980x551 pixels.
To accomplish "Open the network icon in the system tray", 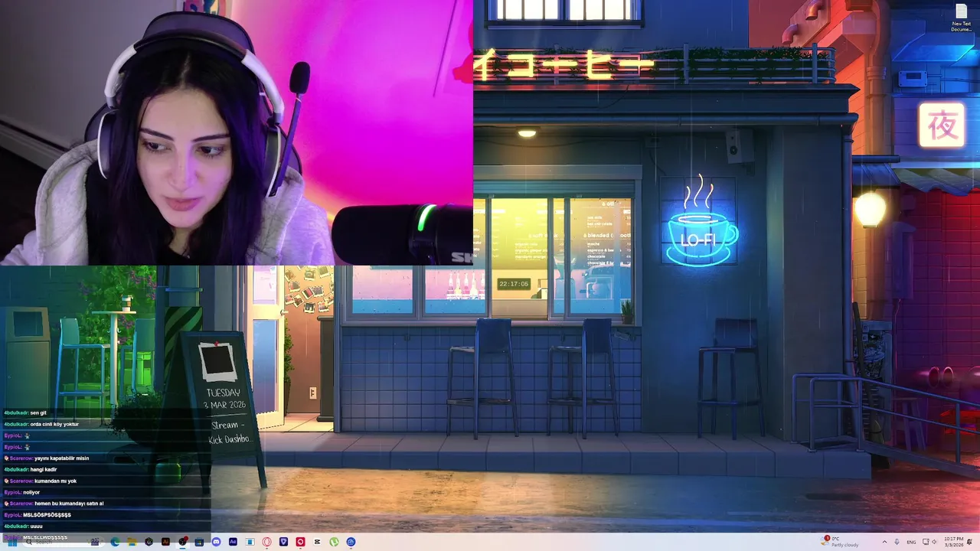I will tap(926, 542).
